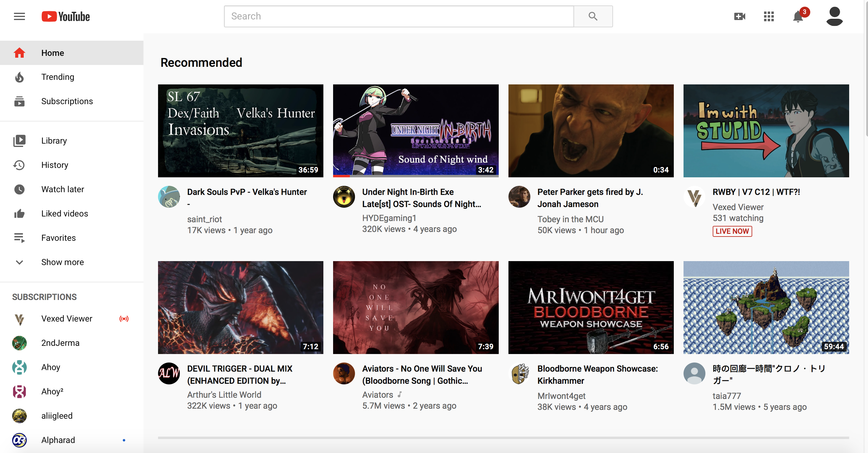Click the Ahoy² channel avatar

coord(19,391)
